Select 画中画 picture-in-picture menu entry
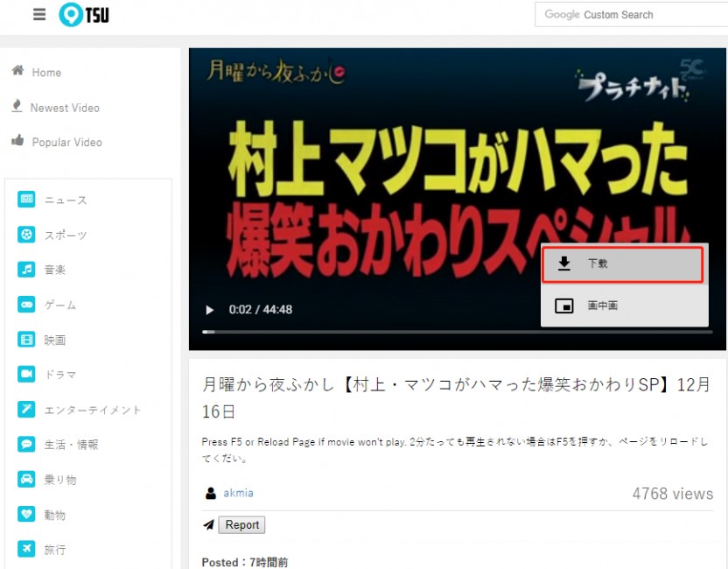Image resolution: width=728 pixels, height=569 pixels. click(625, 306)
